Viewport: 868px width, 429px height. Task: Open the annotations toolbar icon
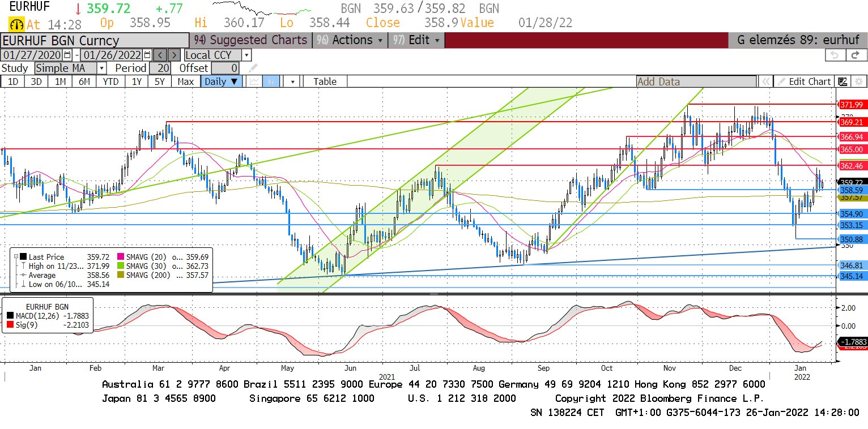click(843, 81)
